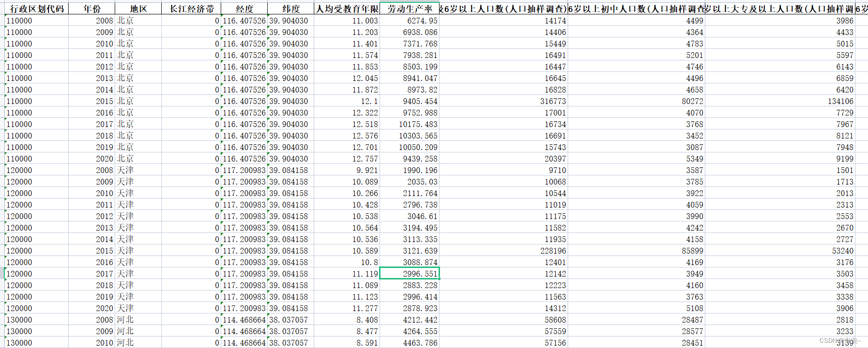Screen dimensions: 868x348
Task: Click the cell showing 28487
Action: tap(636, 320)
